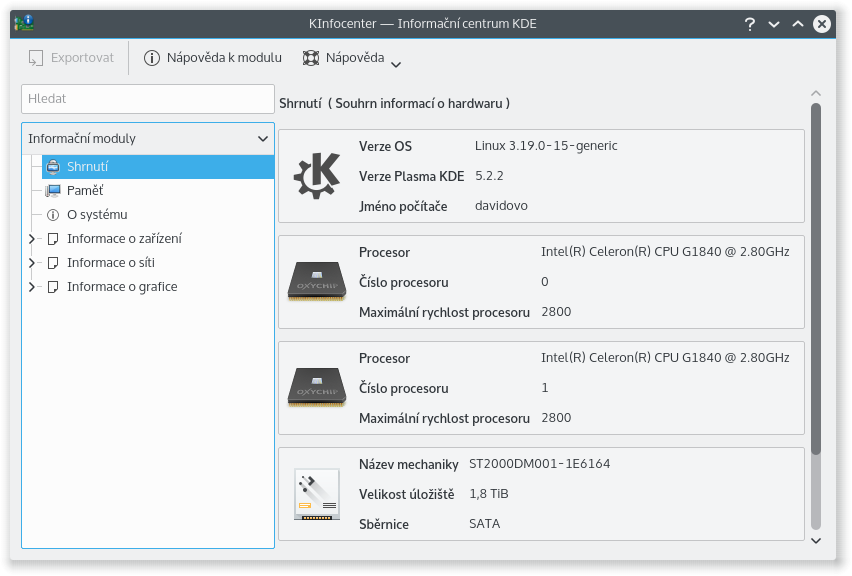This screenshot has height=576, width=852.
Task: Click the processor 0 chip icon
Action: 317,282
